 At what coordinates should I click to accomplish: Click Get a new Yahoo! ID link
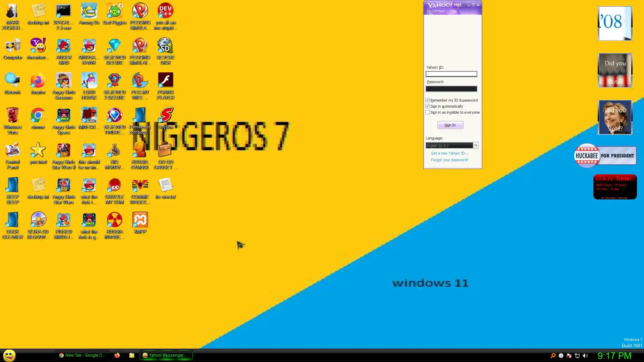click(x=449, y=154)
